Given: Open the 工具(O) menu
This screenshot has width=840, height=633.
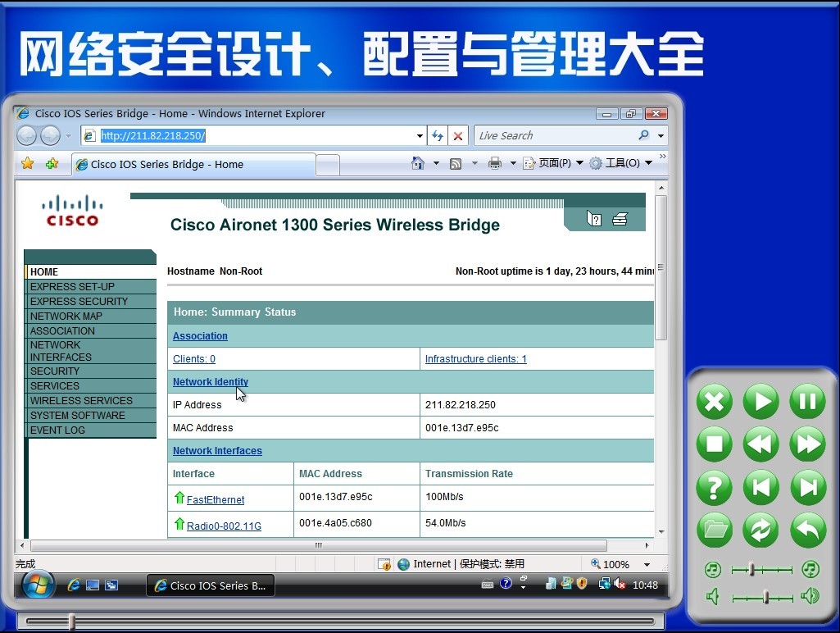Looking at the screenshot, I should (620, 163).
